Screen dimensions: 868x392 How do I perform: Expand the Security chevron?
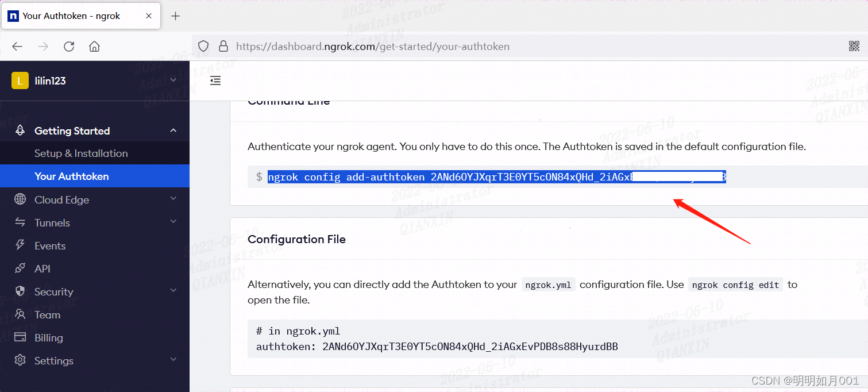173,291
